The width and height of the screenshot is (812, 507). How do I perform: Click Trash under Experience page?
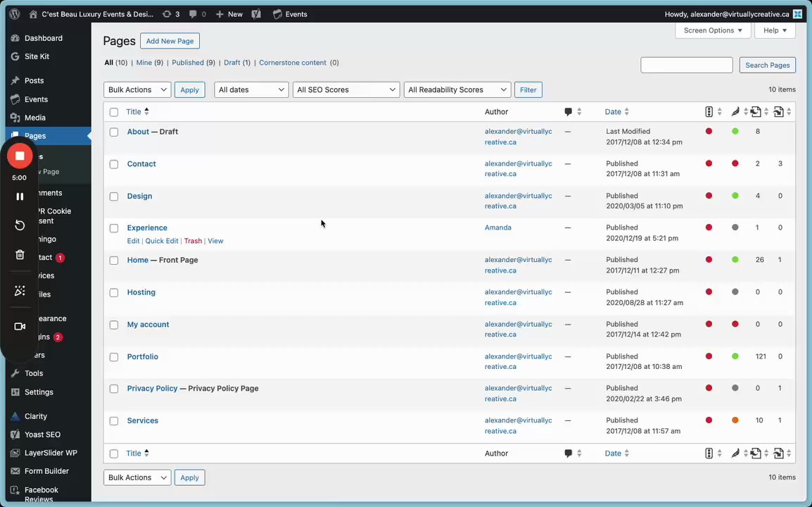(x=193, y=241)
